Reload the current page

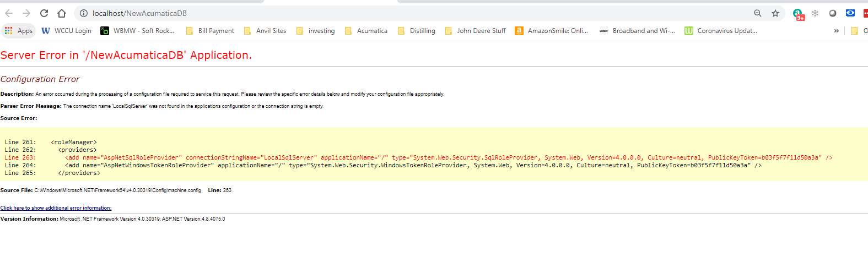[x=44, y=13]
